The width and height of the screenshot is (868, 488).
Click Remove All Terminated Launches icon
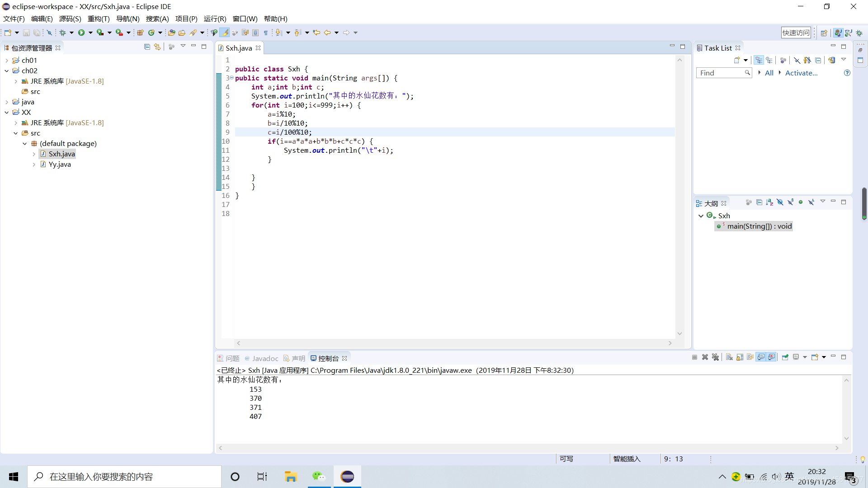click(x=715, y=357)
